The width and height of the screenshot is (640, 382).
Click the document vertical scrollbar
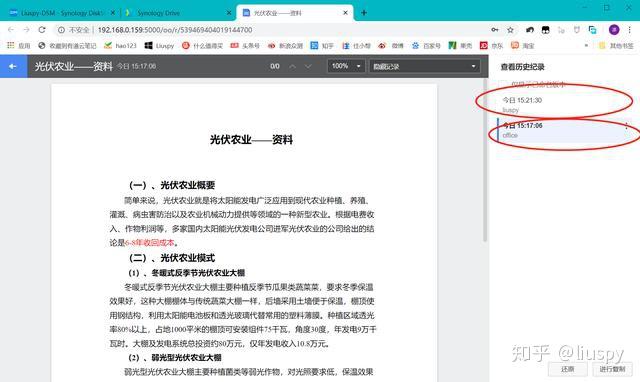(x=485, y=160)
